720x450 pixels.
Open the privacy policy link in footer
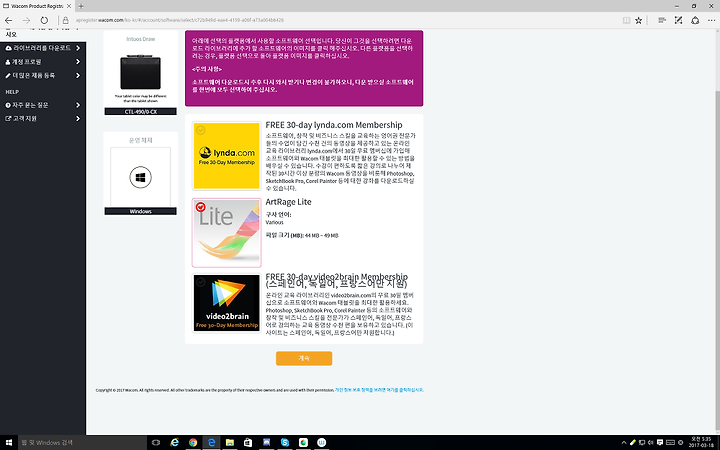pos(379,390)
